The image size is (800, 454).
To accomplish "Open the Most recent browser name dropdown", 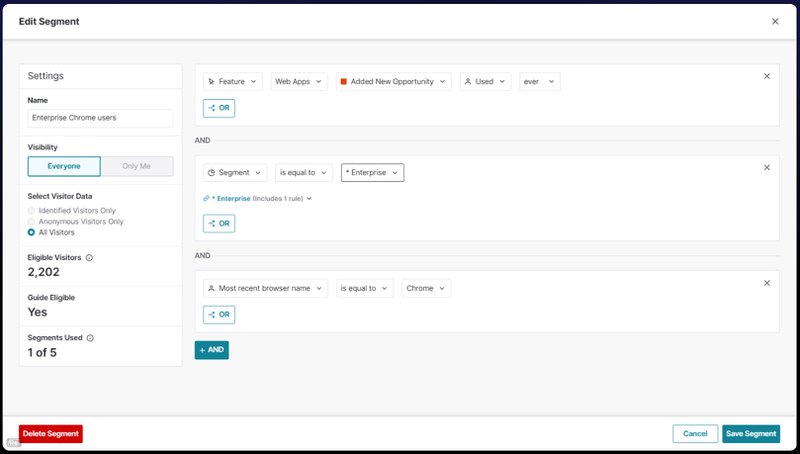I will tap(265, 288).
